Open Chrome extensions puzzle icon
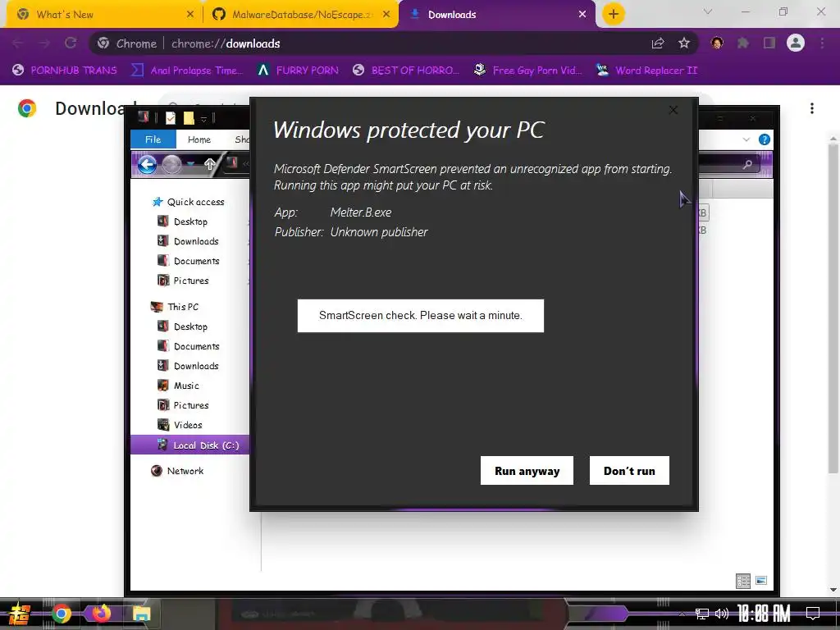 click(x=743, y=43)
